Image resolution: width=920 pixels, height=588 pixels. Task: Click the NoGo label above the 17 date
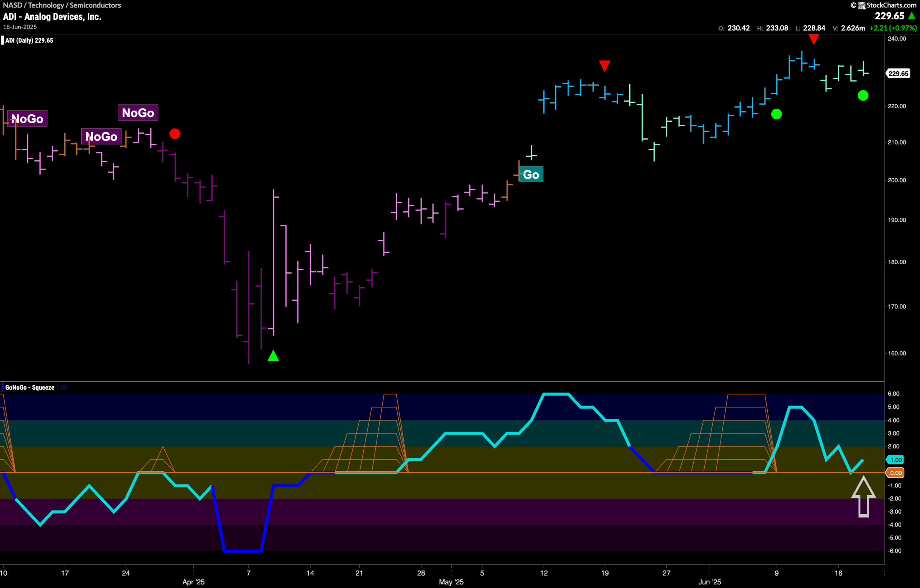pos(101,137)
